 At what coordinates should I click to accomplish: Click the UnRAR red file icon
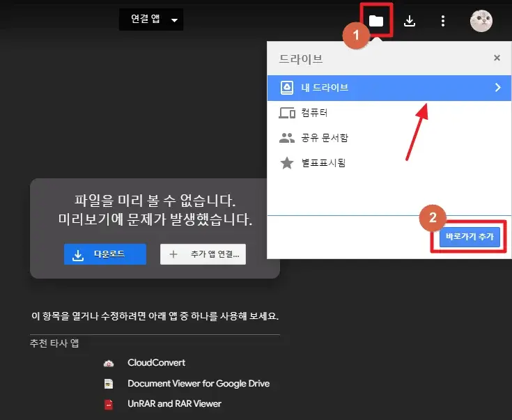(x=109, y=404)
